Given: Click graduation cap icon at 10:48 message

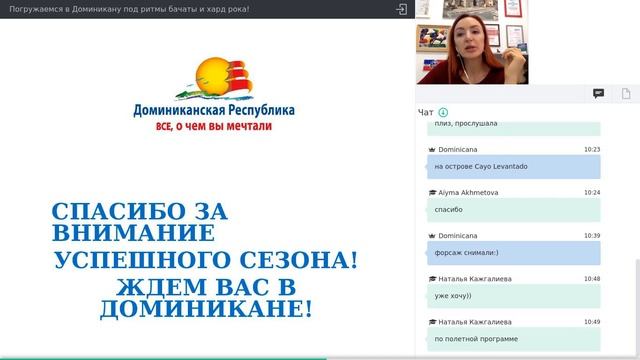Looking at the screenshot, I should coord(432,279).
